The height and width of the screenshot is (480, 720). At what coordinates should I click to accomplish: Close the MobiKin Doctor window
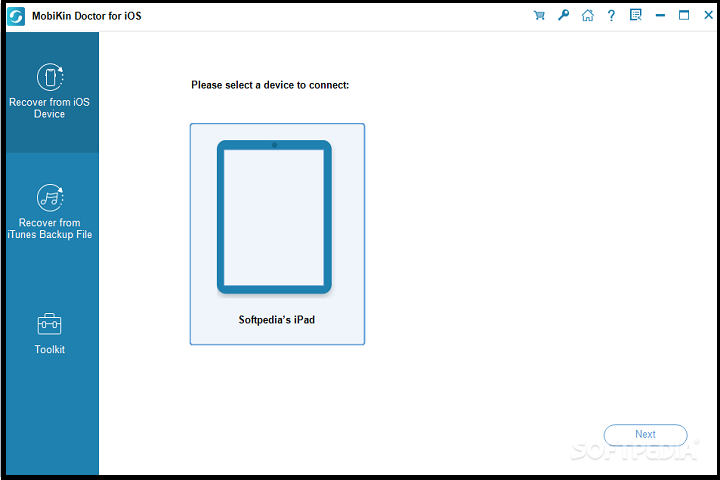pyautogui.click(x=706, y=15)
